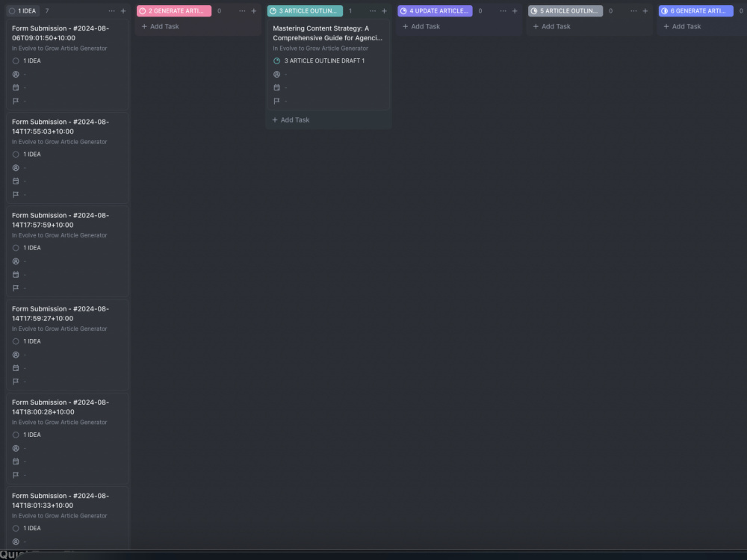This screenshot has height=560, width=747.
Task: Change status 3 ARTICLE OUTLINE DRAFT 1 on card
Action: coord(319,61)
